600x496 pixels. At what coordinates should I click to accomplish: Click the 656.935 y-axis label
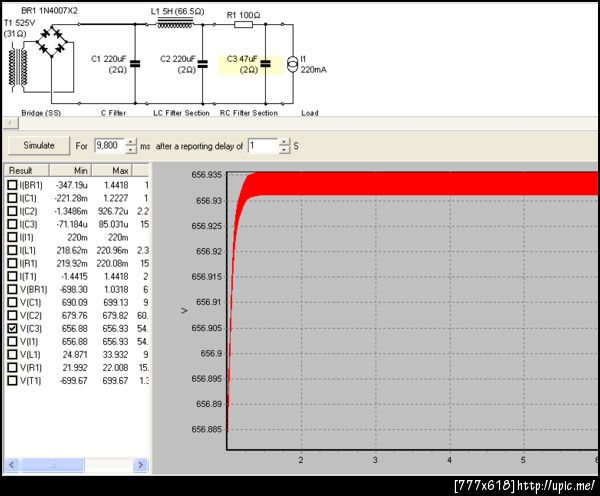pyautogui.click(x=207, y=175)
